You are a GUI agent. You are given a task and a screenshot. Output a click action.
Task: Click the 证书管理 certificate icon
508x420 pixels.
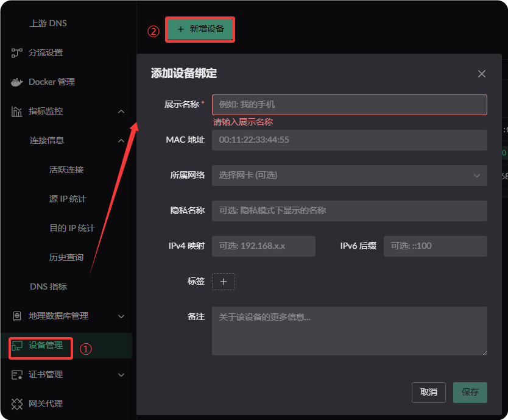[17, 374]
